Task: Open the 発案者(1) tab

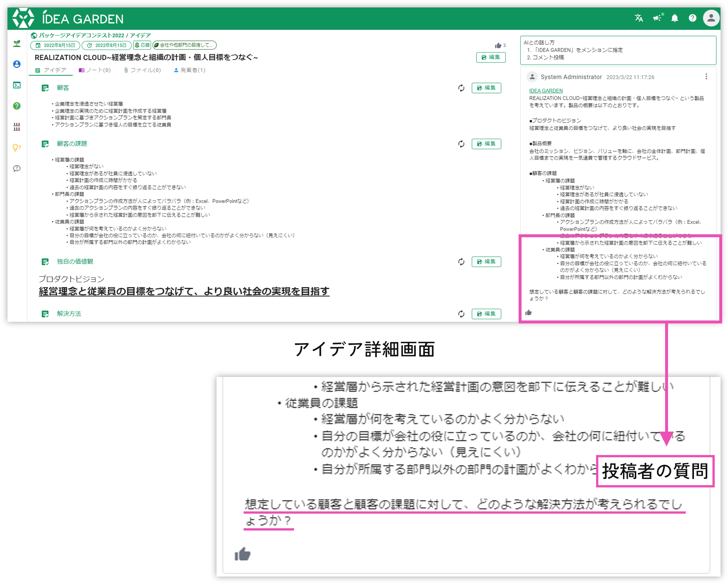Action: (189, 70)
